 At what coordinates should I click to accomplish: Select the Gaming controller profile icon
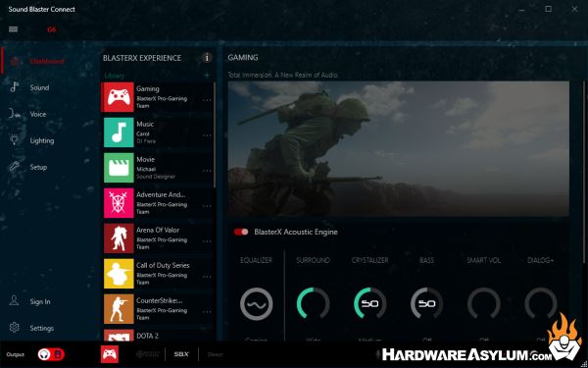pyautogui.click(x=119, y=97)
